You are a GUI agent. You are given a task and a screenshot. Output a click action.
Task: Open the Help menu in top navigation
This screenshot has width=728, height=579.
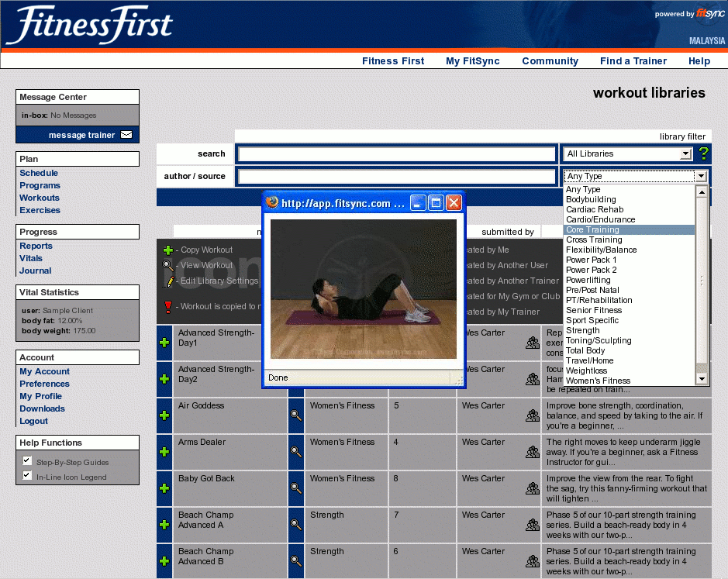[699, 60]
